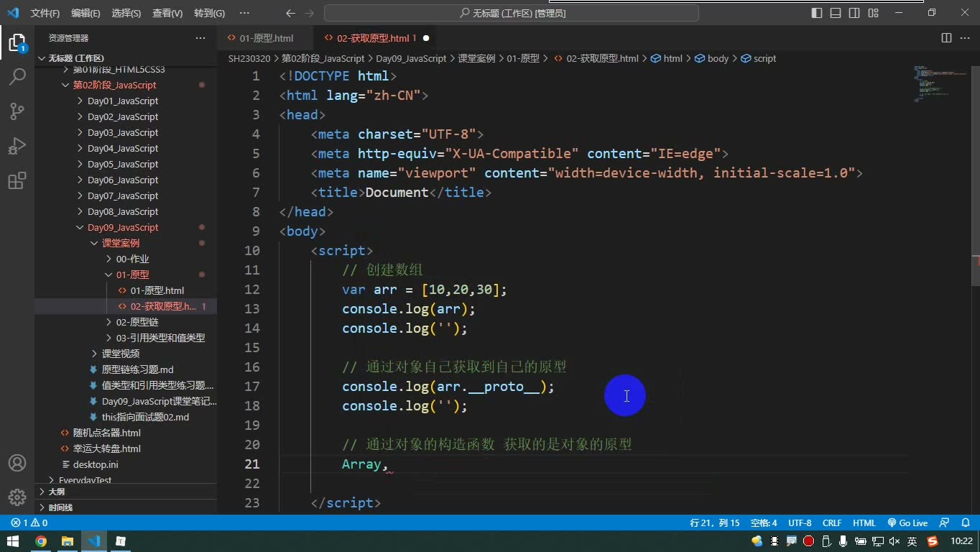Click the CRLF line ending indicator

click(832, 523)
